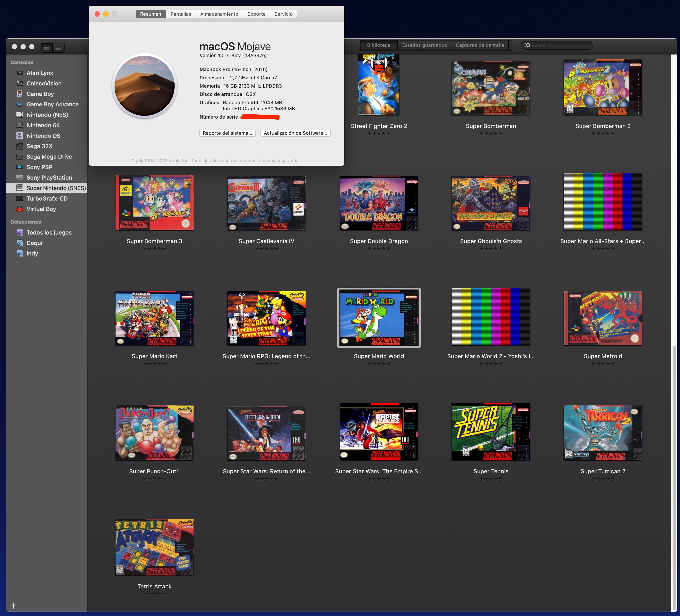
Task: Open the Almacenamiento tab
Action: pyautogui.click(x=219, y=14)
